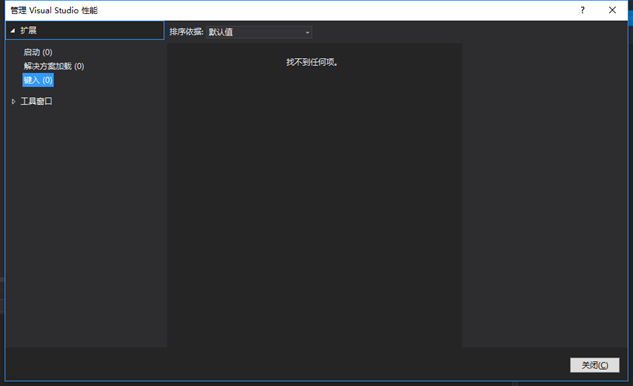Select 解决方案加载 (0) item
Screen dimensions: 633x386
click(54, 66)
